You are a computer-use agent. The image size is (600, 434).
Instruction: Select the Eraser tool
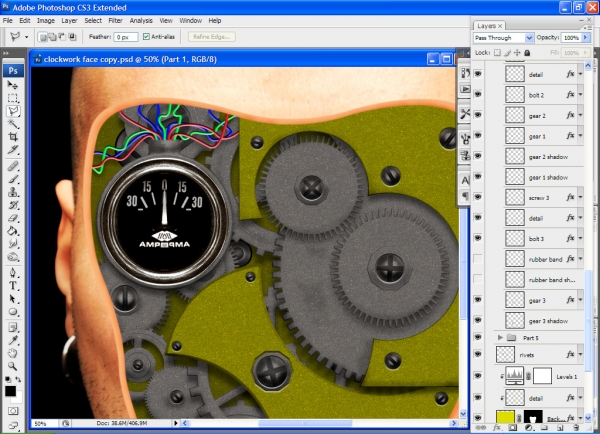coord(13,218)
